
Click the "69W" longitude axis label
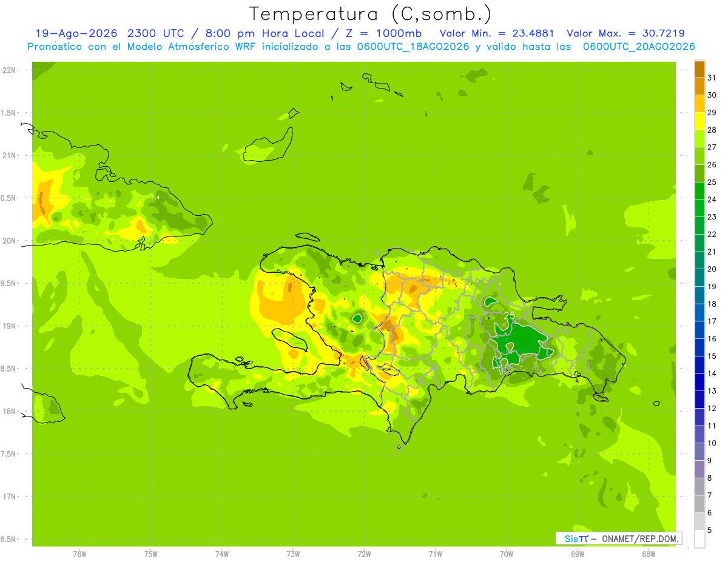tap(578, 554)
